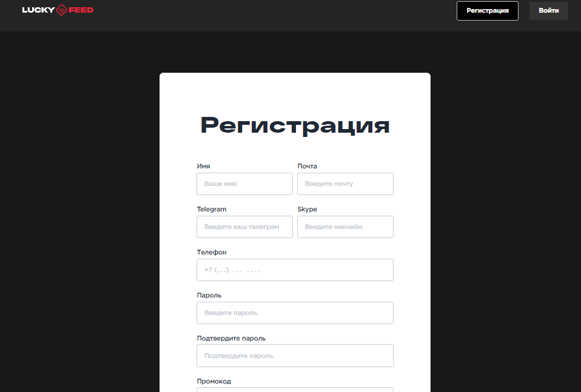
Task: Click the Skype field label
Action: pyautogui.click(x=307, y=209)
